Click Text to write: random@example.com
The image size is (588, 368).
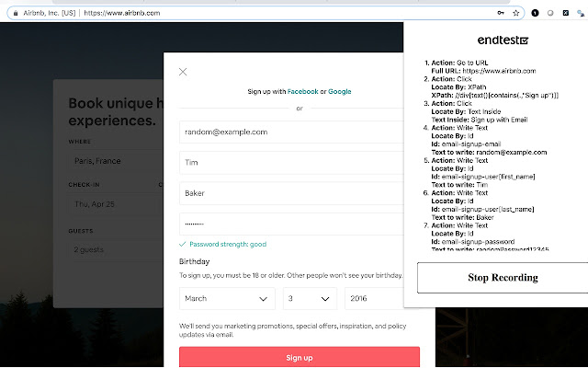click(489, 152)
